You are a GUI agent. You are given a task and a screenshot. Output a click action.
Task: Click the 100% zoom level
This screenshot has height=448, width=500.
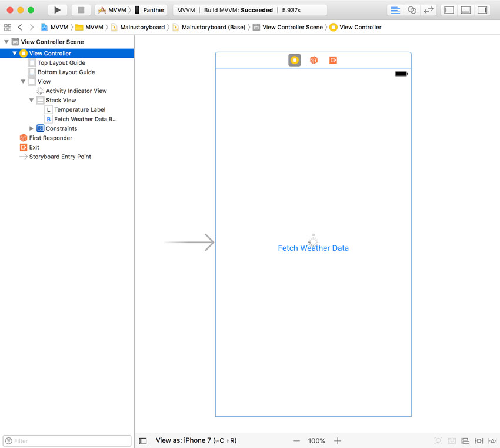[x=316, y=441]
